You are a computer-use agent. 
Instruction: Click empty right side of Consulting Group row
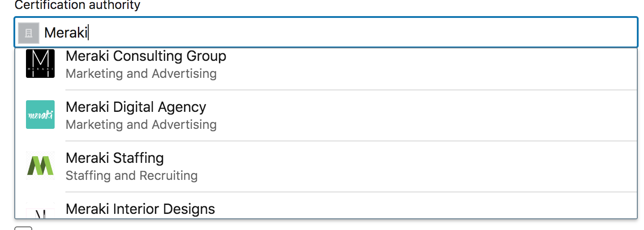(448, 64)
